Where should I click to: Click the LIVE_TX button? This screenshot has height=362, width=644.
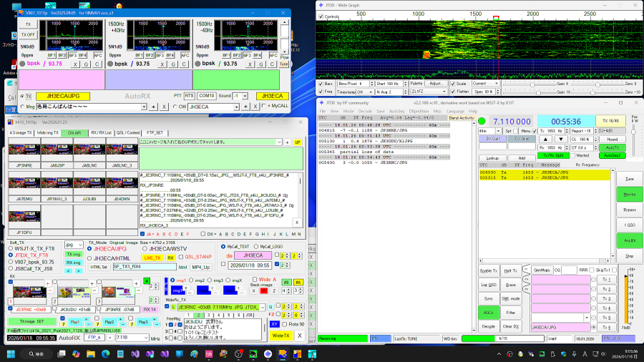tap(152, 257)
